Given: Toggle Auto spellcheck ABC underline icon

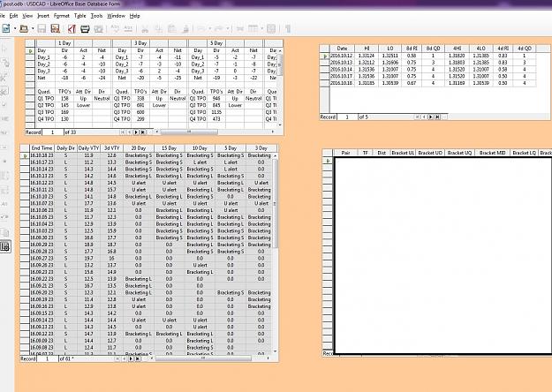Looking at the screenshot, I should [x=128, y=28].
